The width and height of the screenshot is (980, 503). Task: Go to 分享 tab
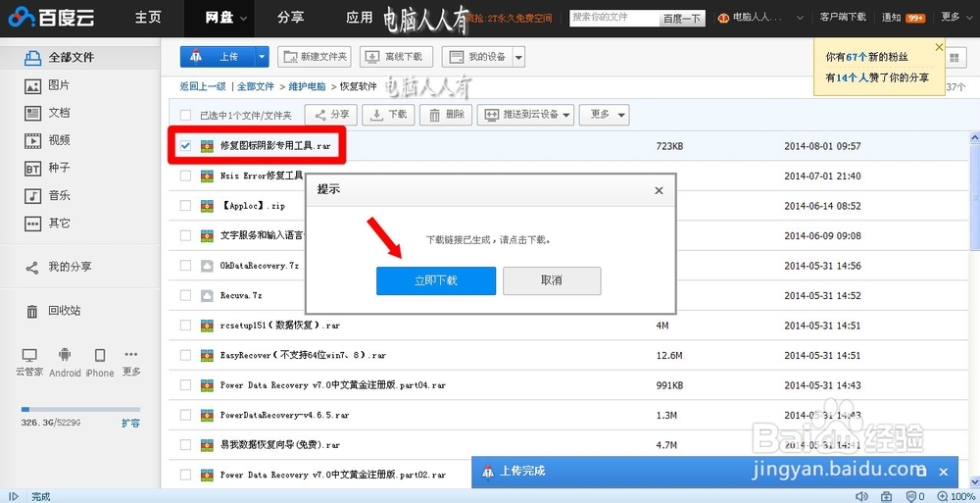[291, 18]
